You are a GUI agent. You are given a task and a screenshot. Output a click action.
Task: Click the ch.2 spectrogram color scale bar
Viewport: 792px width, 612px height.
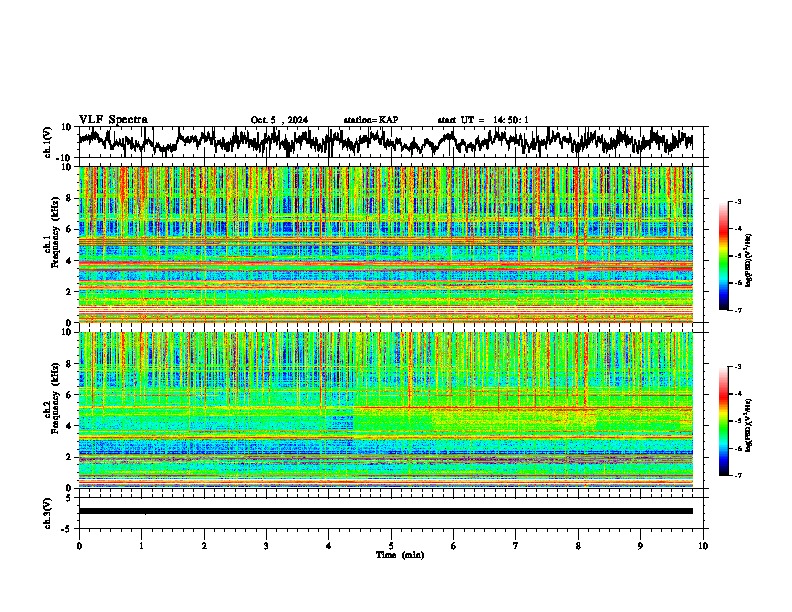point(724,421)
